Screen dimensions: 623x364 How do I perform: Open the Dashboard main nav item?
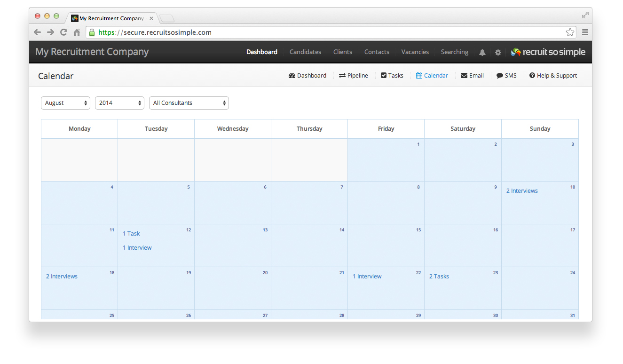[x=262, y=52]
